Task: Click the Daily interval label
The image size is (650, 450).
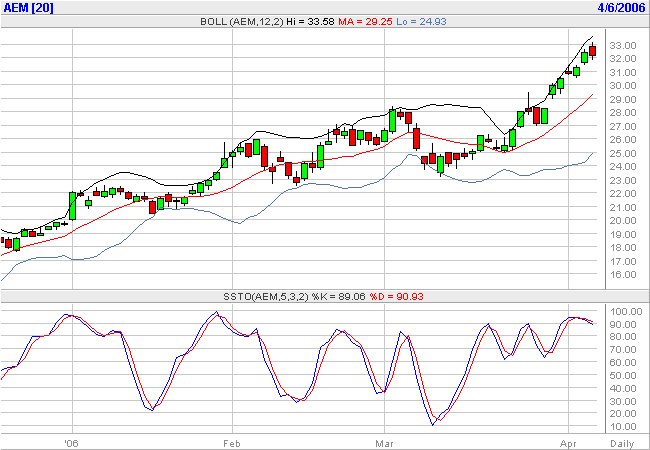Action: tap(623, 443)
